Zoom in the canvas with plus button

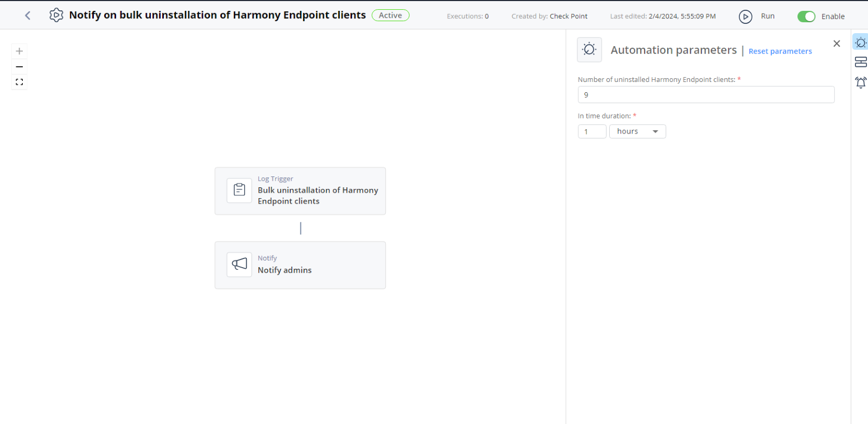tap(20, 51)
